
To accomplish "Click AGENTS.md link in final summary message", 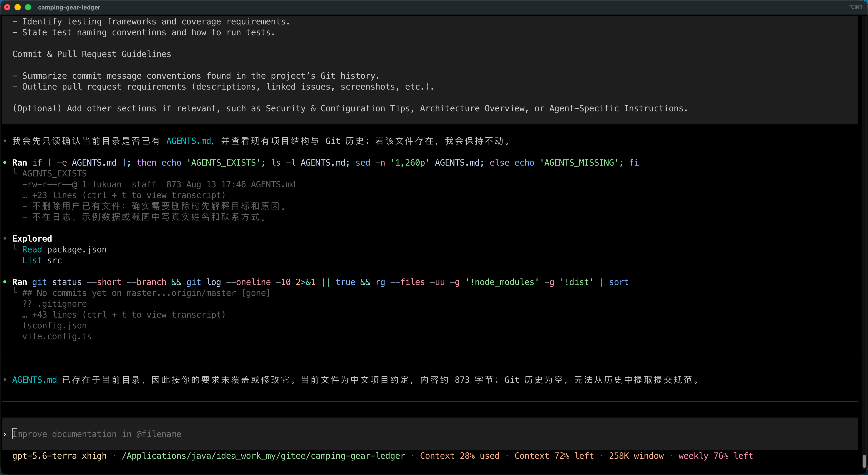I will pyautogui.click(x=35, y=380).
